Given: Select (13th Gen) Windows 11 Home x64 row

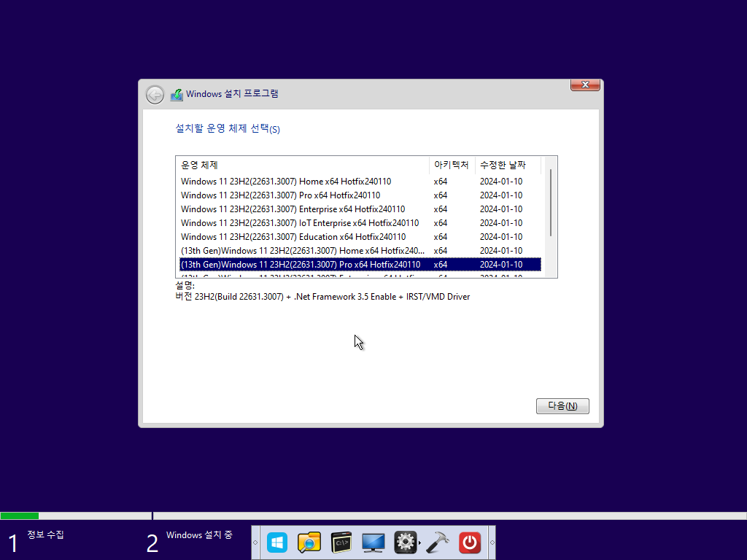Looking at the screenshot, I should [360, 251].
